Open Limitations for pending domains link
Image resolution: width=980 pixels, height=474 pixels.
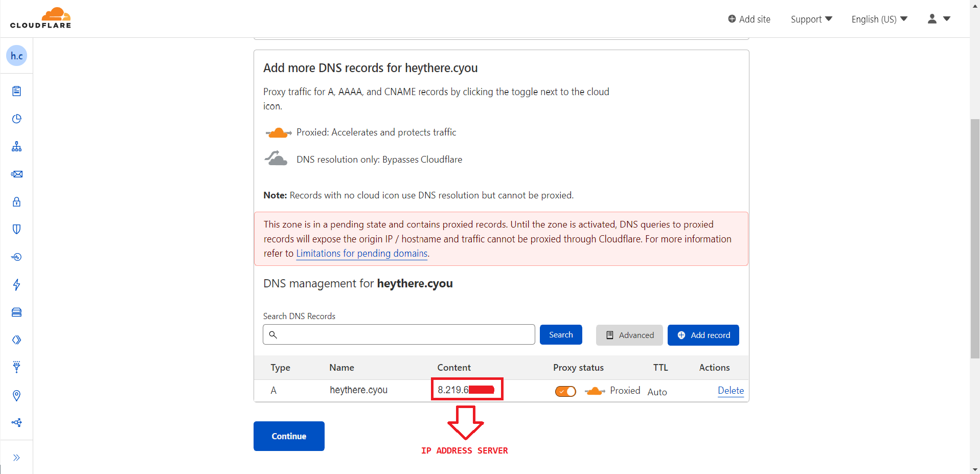[x=361, y=254]
